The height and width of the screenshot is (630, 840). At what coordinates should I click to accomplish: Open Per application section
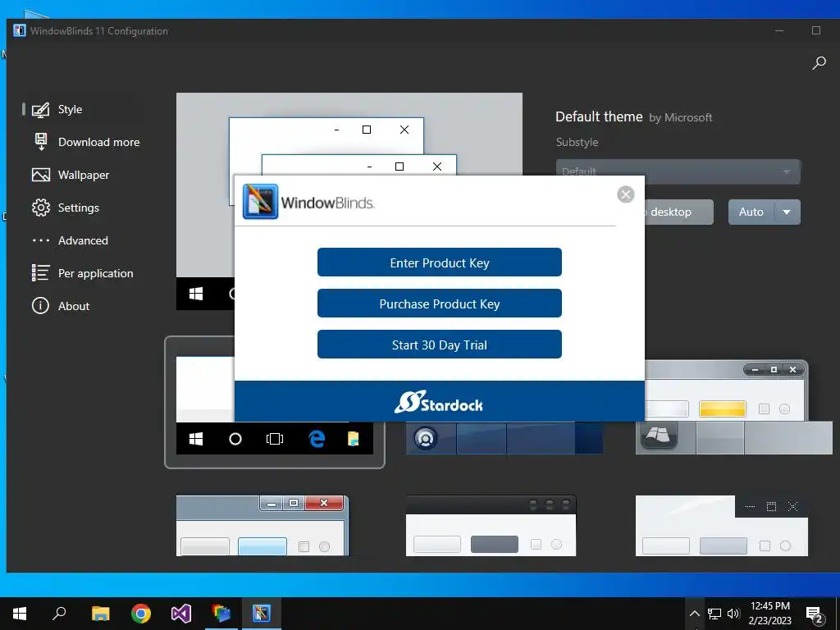96,273
